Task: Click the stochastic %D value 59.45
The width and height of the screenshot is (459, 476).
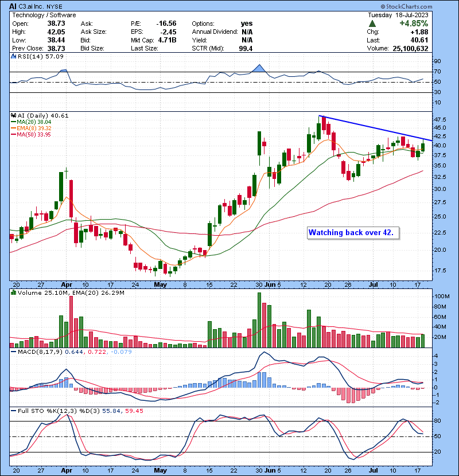Action: pyautogui.click(x=134, y=411)
